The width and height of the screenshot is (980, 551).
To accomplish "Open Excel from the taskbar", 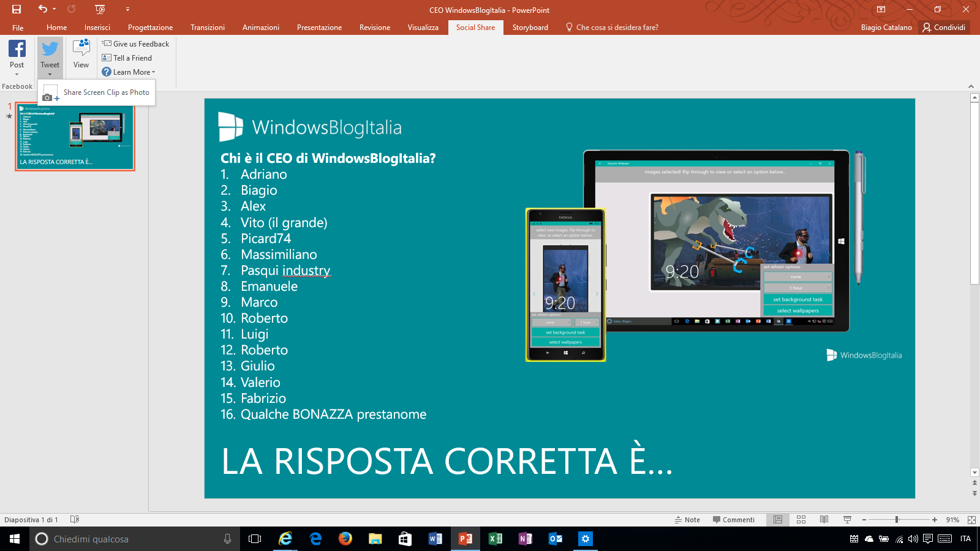I will pos(495,539).
